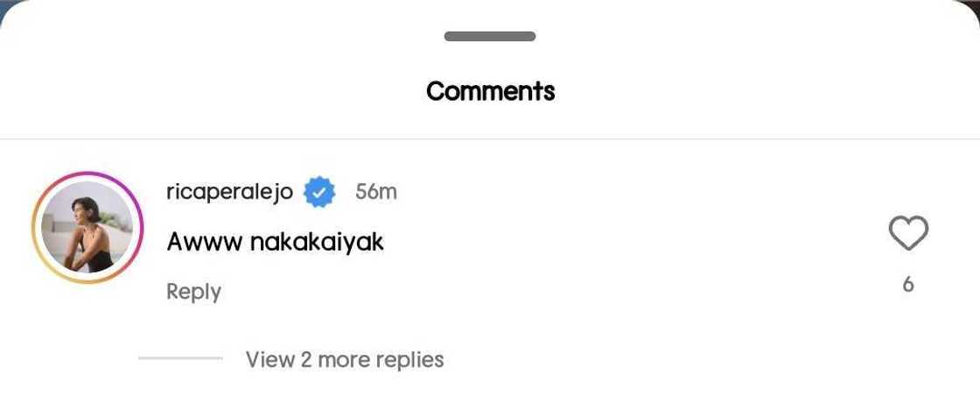Click the gray drag handle bar
The height and width of the screenshot is (410, 980).
pos(490,37)
